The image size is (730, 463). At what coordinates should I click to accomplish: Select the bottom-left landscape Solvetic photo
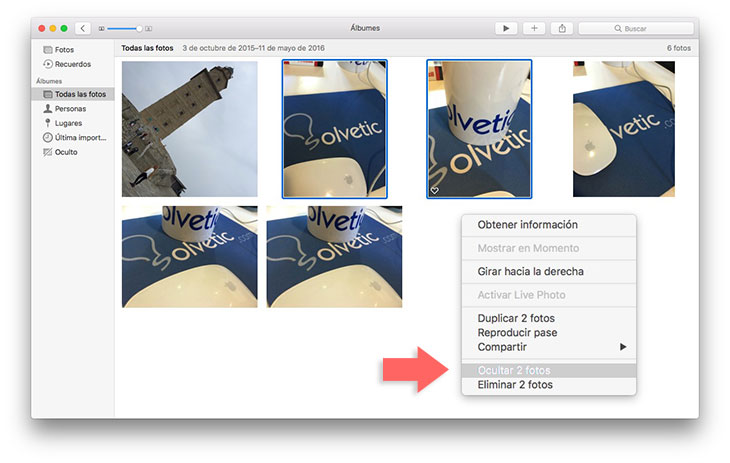[189, 257]
